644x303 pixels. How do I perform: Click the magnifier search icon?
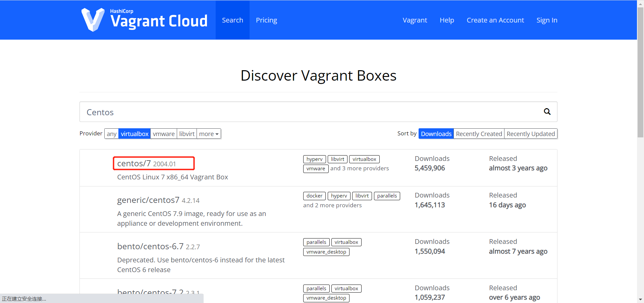tap(547, 112)
